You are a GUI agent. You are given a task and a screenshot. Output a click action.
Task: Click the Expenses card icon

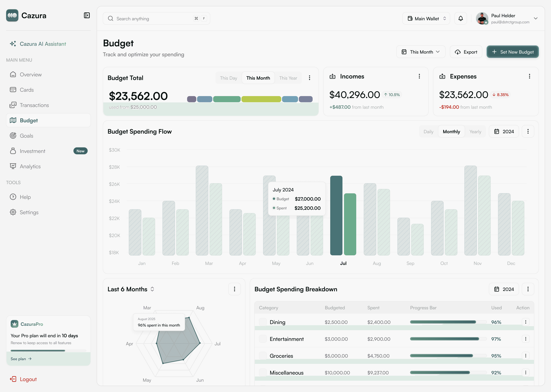tap(442, 77)
